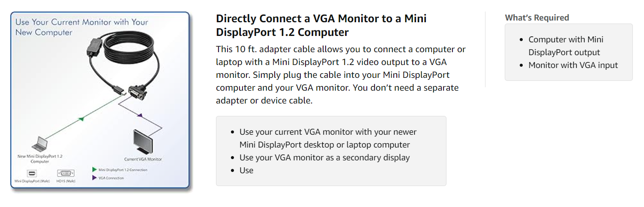
Task: Click 'Monitor with VGA input' list item
Action: pyautogui.click(x=573, y=65)
